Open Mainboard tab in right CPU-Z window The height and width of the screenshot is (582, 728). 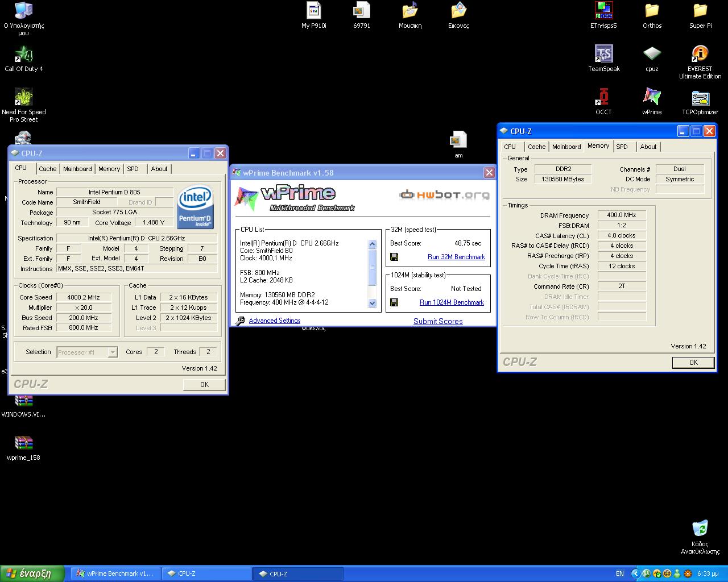tap(566, 147)
